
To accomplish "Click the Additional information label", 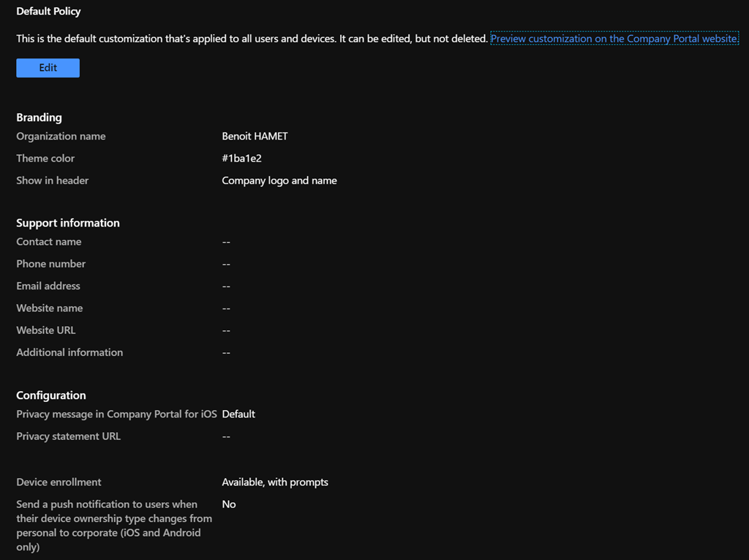I will click(69, 352).
